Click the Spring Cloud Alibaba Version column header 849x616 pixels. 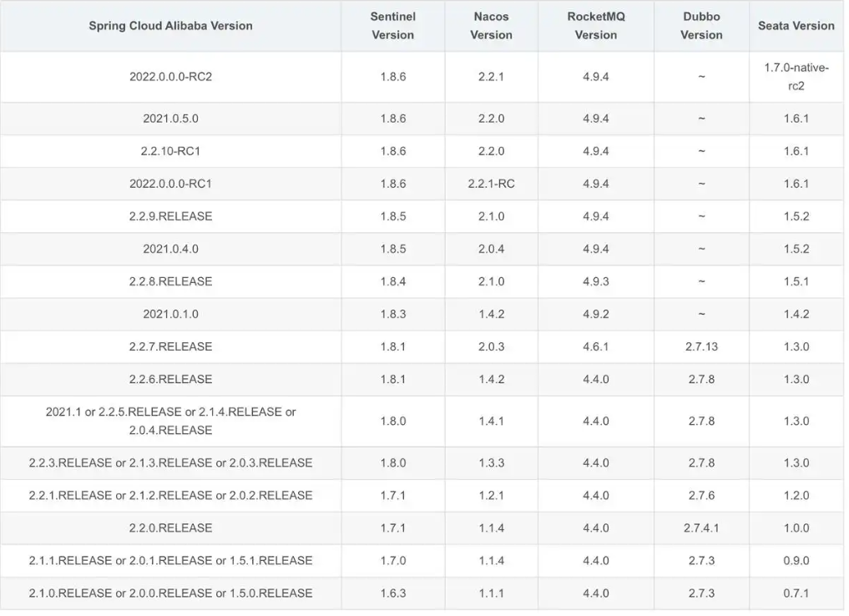pos(170,26)
